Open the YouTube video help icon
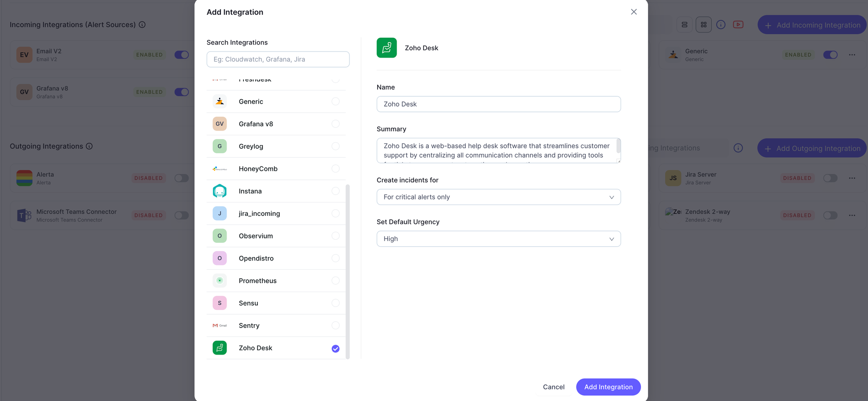868x401 pixels. [x=738, y=25]
